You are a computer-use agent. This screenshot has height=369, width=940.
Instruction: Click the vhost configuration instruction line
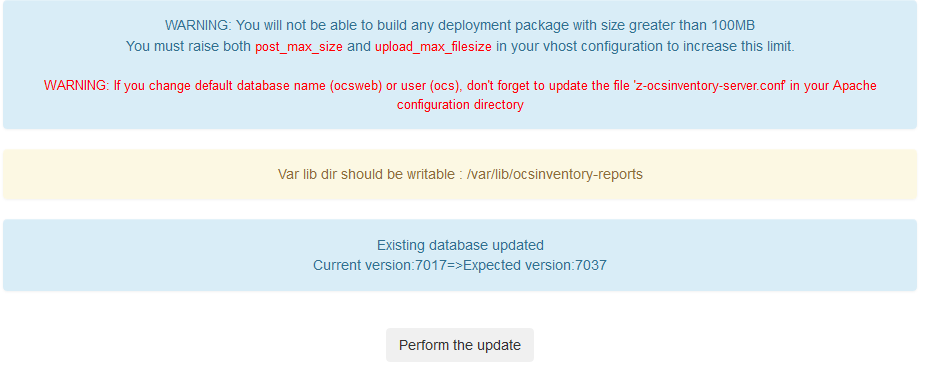tap(460, 47)
